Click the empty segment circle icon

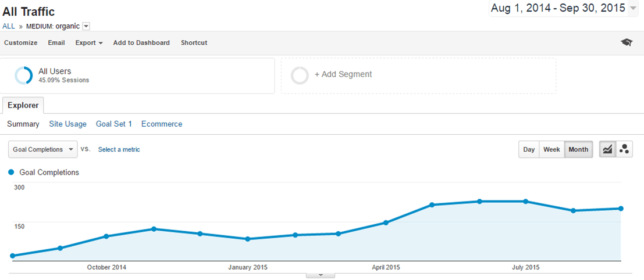tap(300, 76)
